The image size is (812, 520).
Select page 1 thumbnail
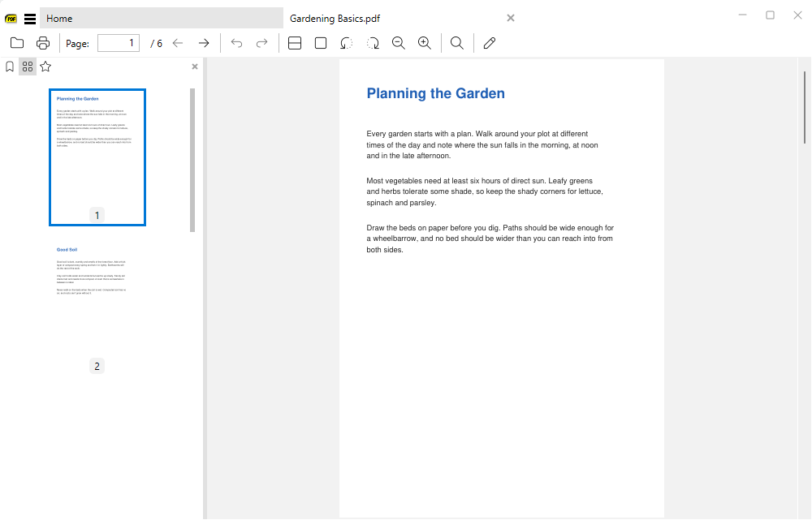click(x=97, y=157)
